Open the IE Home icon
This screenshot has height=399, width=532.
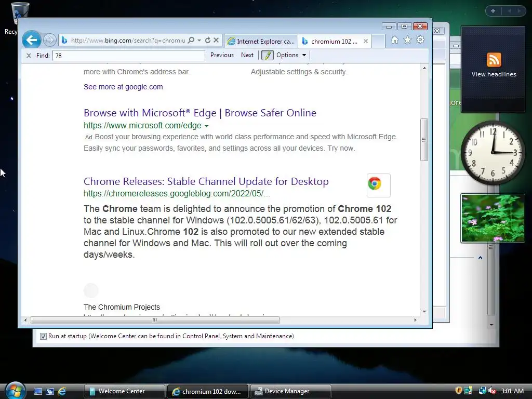395,40
